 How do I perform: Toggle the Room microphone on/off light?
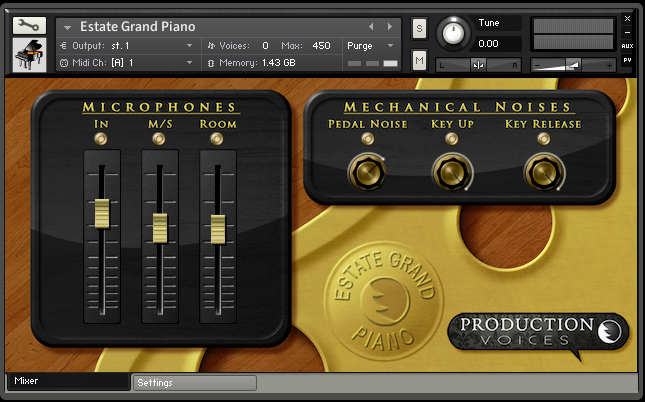coord(217,139)
